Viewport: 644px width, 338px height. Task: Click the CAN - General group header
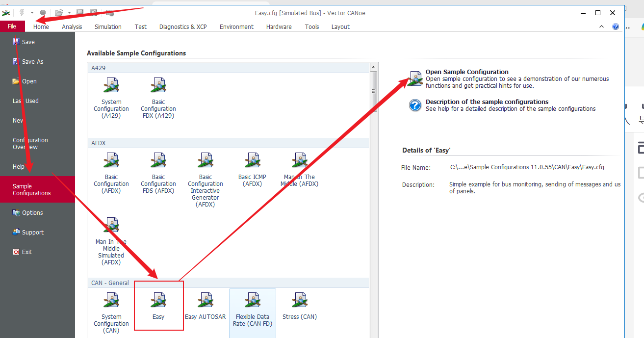coord(229,283)
